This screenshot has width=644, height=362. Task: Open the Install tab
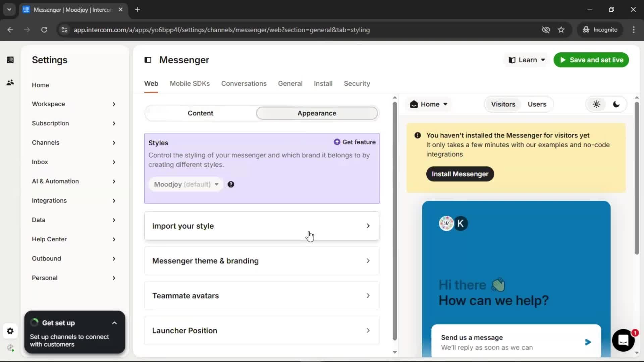click(x=323, y=83)
